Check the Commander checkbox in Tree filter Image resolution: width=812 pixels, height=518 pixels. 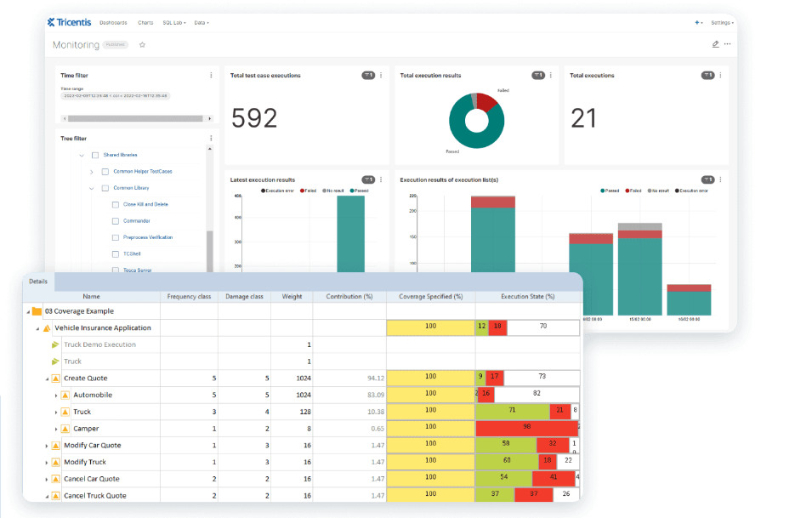click(115, 220)
